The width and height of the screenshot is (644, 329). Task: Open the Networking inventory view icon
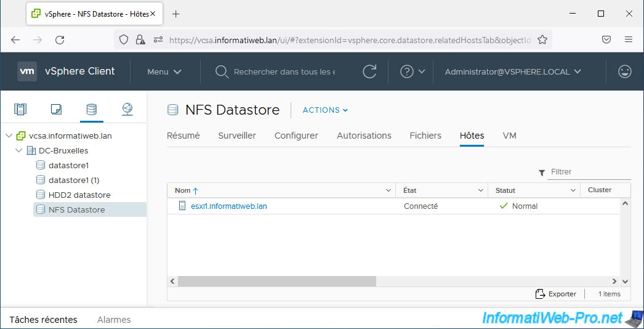tap(127, 110)
